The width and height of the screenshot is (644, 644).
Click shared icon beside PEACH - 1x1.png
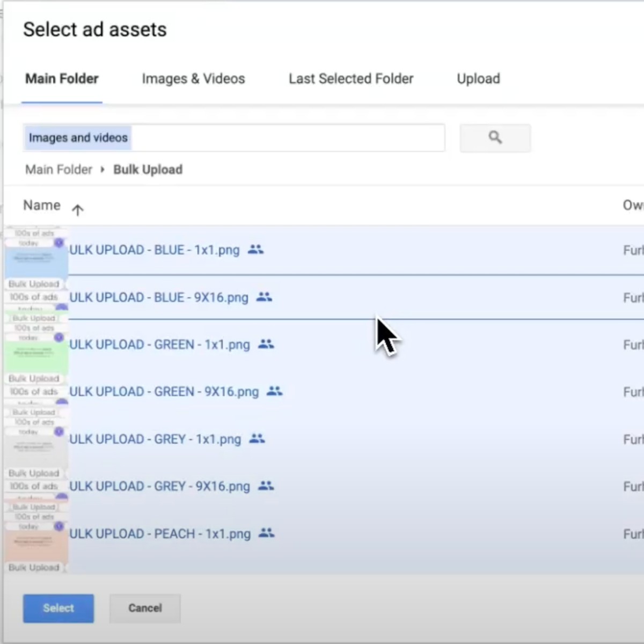(266, 533)
